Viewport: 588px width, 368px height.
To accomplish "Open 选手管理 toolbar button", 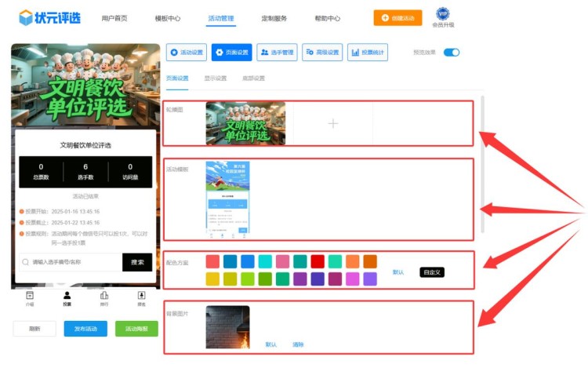I will pos(277,53).
